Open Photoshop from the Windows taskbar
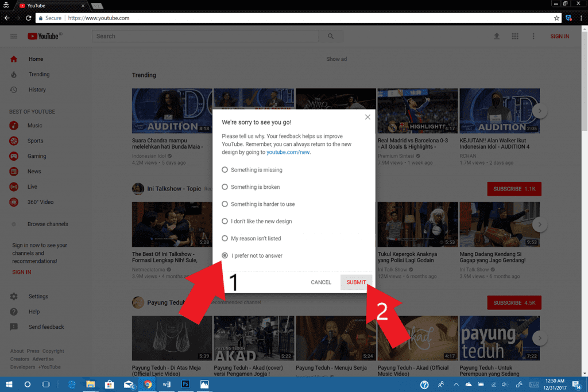Screen dimensions: 588x392 [185, 384]
